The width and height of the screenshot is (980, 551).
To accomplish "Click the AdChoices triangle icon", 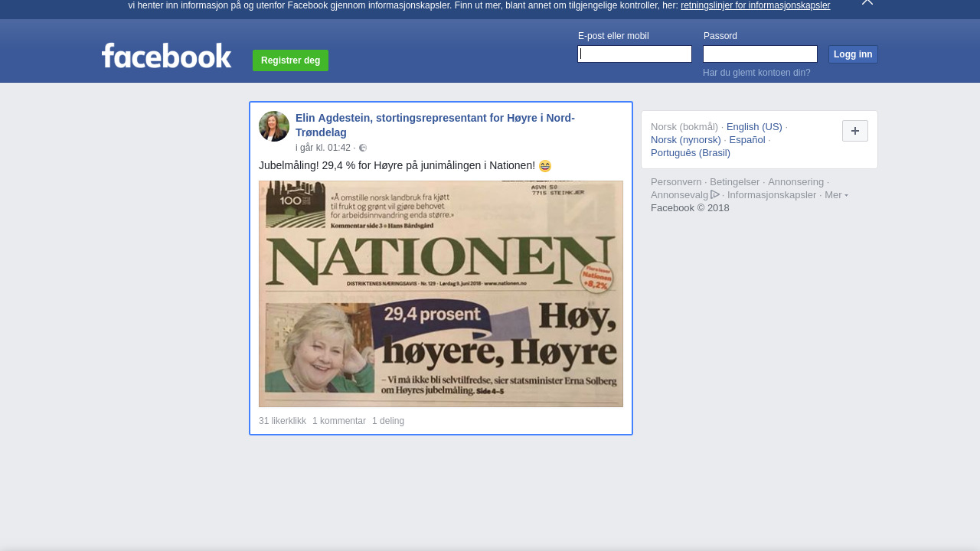I will pyautogui.click(x=715, y=194).
